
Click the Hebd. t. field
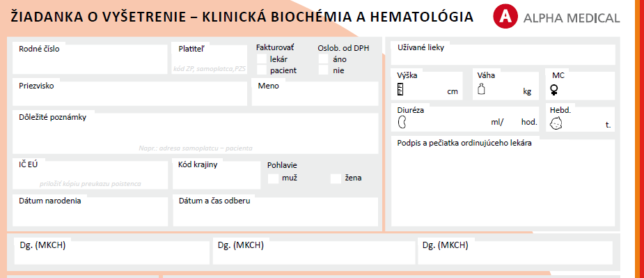click(x=581, y=118)
